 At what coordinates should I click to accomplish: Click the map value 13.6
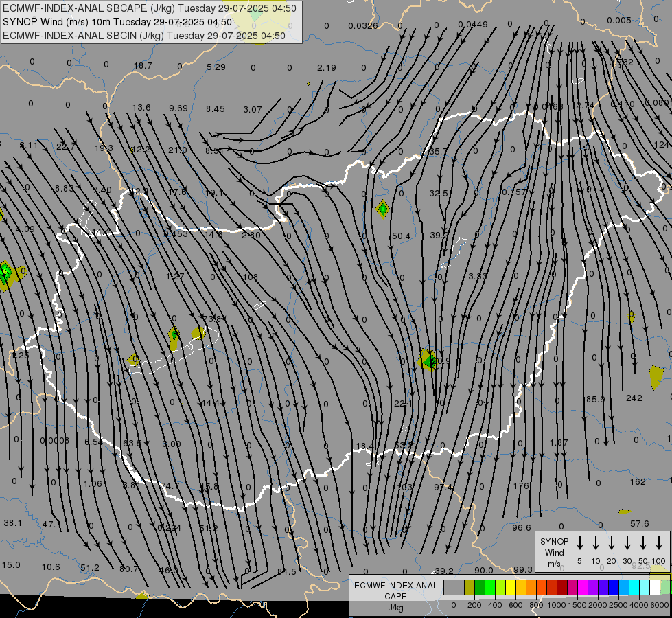click(x=141, y=108)
